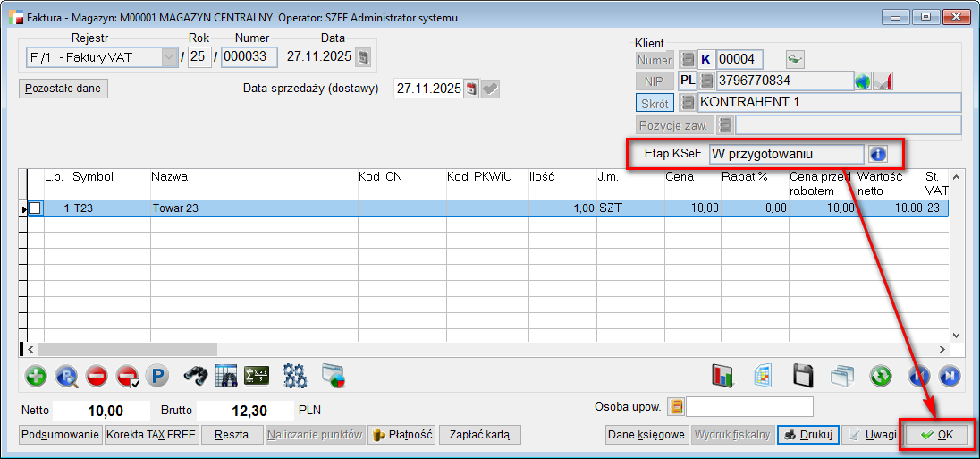The width and height of the screenshot is (980, 459).
Task: Click the floppy disk save icon
Action: pyautogui.click(x=803, y=375)
